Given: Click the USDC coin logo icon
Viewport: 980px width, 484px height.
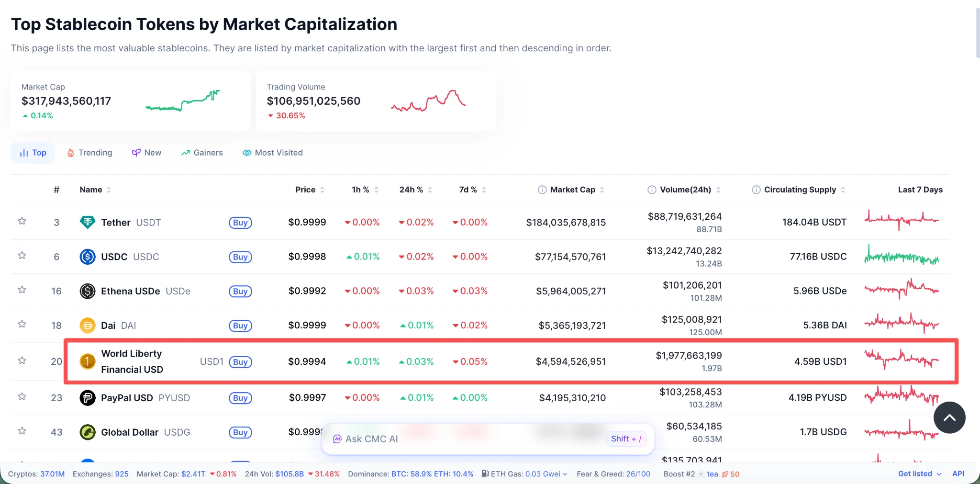Looking at the screenshot, I should pyautogui.click(x=87, y=257).
